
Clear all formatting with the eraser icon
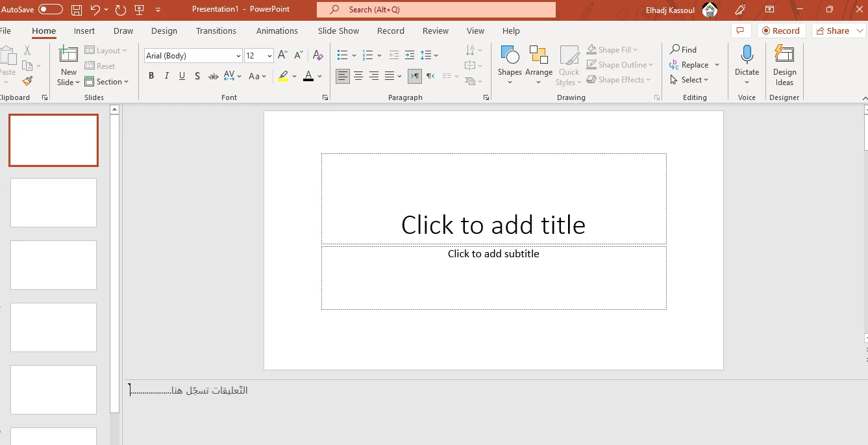[317, 55]
